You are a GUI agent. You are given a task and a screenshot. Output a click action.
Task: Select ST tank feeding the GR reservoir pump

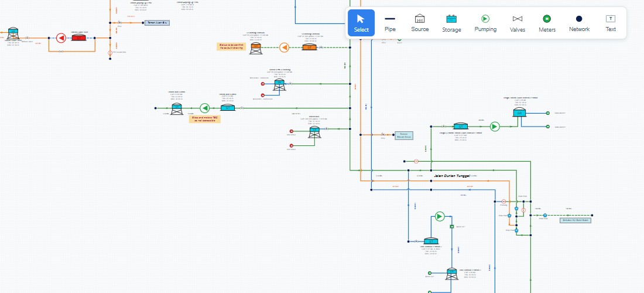pos(460,126)
